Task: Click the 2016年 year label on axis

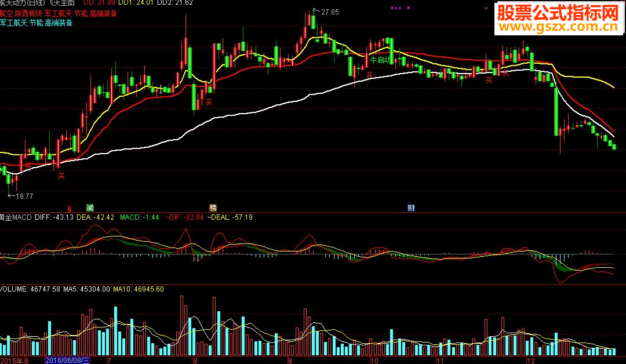Action: [12, 361]
